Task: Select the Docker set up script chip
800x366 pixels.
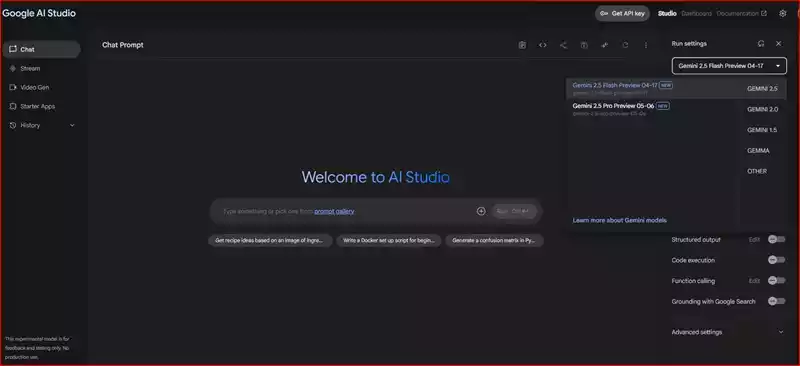Action: (x=388, y=240)
